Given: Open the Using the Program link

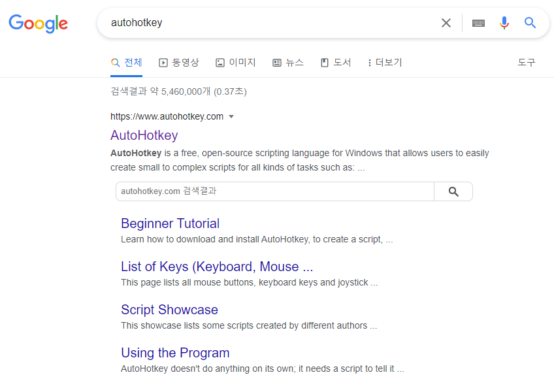Looking at the screenshot, I should pos(175,353).
